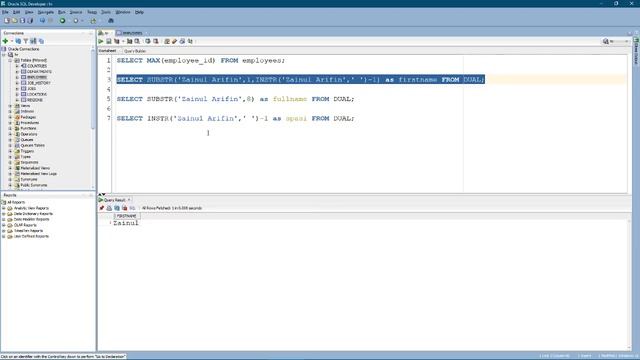Click line 5 fullname SUBSTR statement
The image size is (640, 360).
pyautogui.click(x=236, y=99)
